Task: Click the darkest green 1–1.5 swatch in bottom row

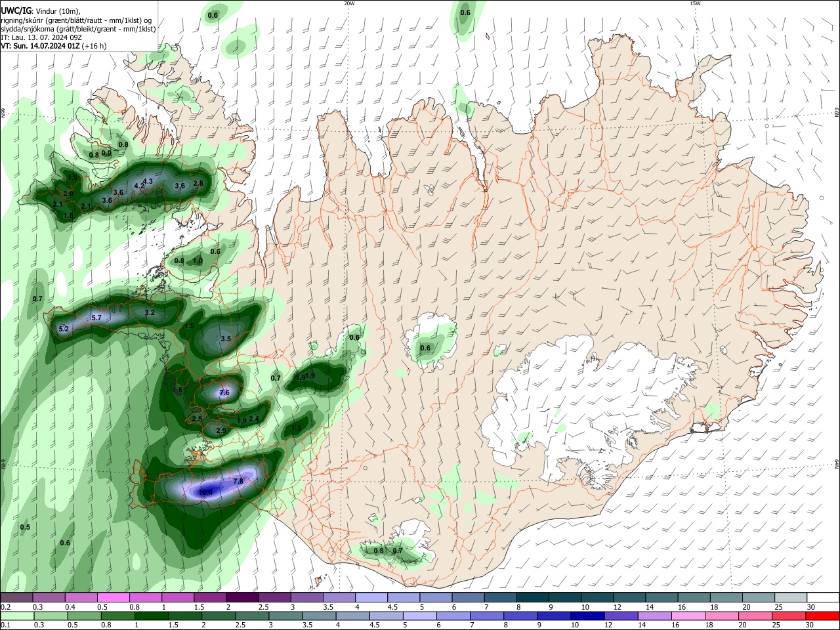Action: [x=152, y=616]
